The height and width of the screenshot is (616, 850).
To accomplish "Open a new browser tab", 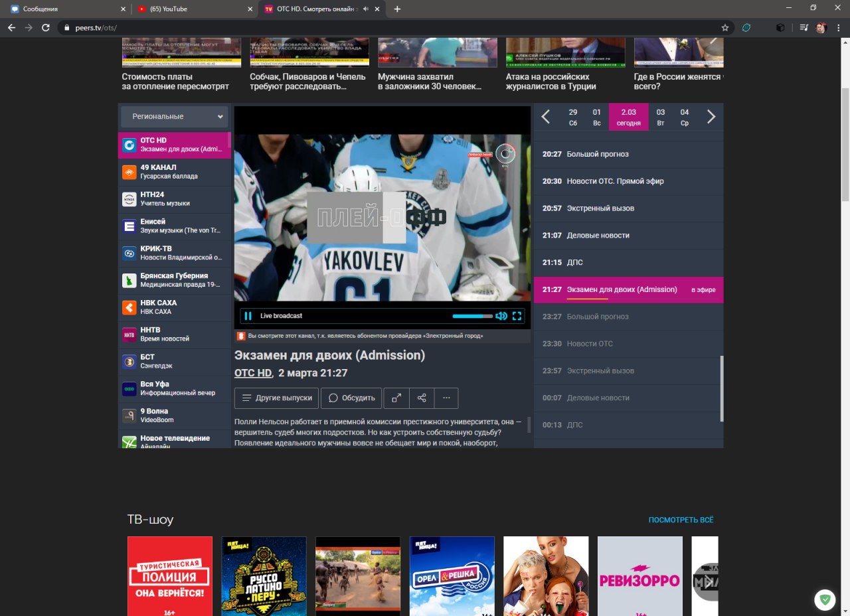I will pyautogui.click(x=397, y=9).
